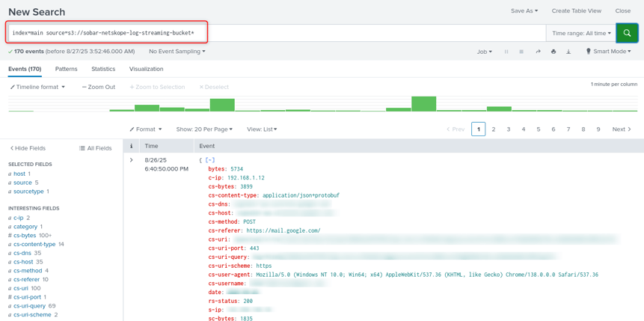The image size is (644, 321).
Task: Select the cs-uri field with count 100
Action: [x=20, y=289]
